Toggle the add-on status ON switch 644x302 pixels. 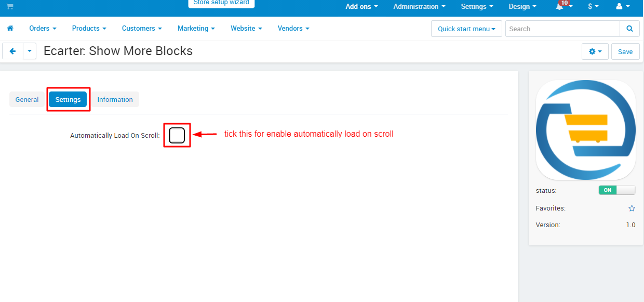click(616, 190)
